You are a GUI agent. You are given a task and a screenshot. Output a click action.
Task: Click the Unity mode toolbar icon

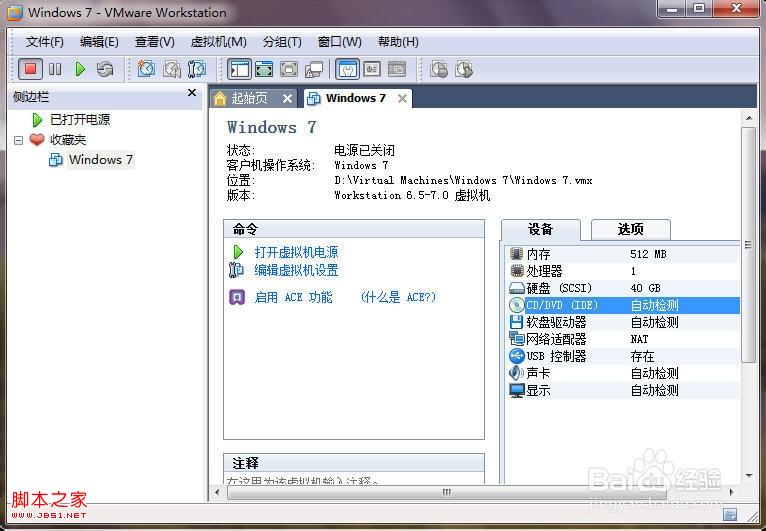click(x=314, y=69)
